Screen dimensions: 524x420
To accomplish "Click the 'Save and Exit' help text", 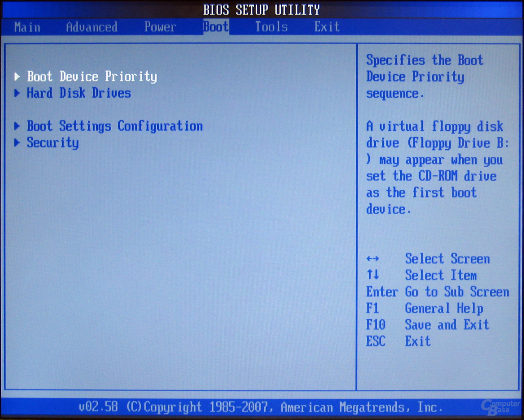I will [447, 325].
